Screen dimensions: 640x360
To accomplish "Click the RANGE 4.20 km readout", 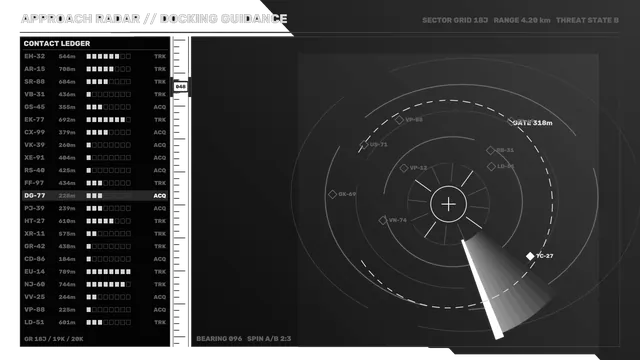I will click(522, 20).
